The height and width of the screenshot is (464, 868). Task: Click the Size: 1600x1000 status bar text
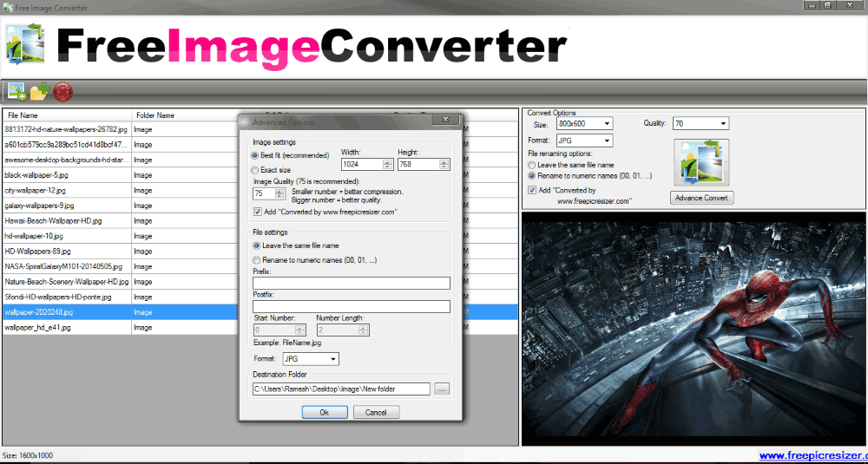(x=27, y=455)
